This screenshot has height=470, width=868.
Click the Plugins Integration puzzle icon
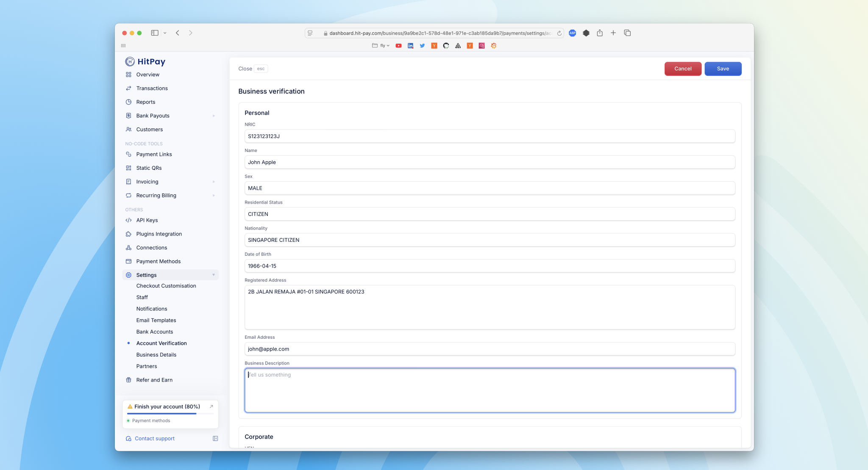coord(128,234)
